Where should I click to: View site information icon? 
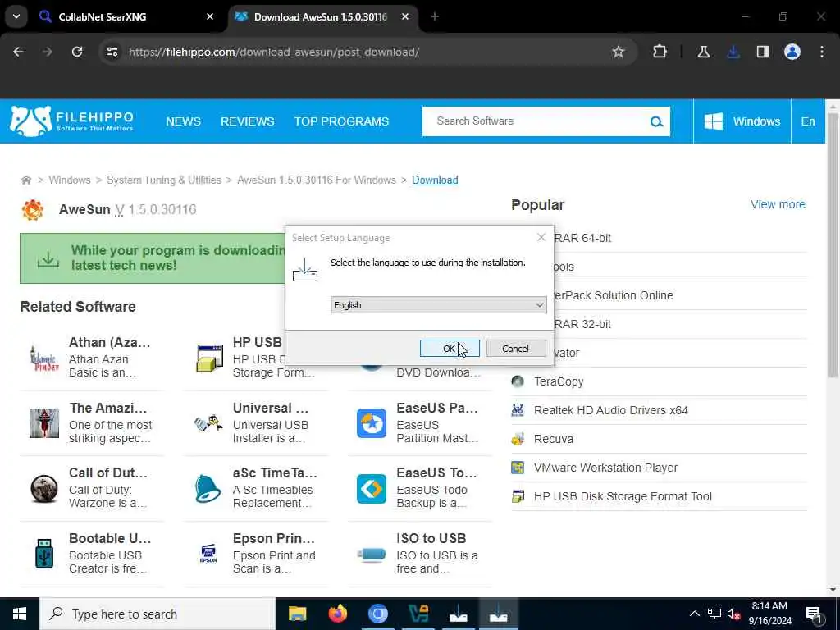pos(112,52)
